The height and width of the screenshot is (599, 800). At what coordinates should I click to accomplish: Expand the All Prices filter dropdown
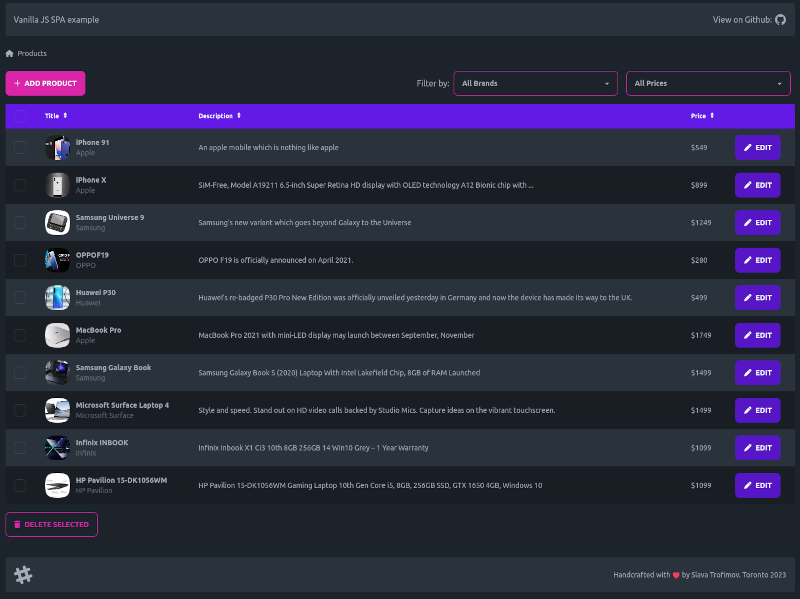point(708,83)
